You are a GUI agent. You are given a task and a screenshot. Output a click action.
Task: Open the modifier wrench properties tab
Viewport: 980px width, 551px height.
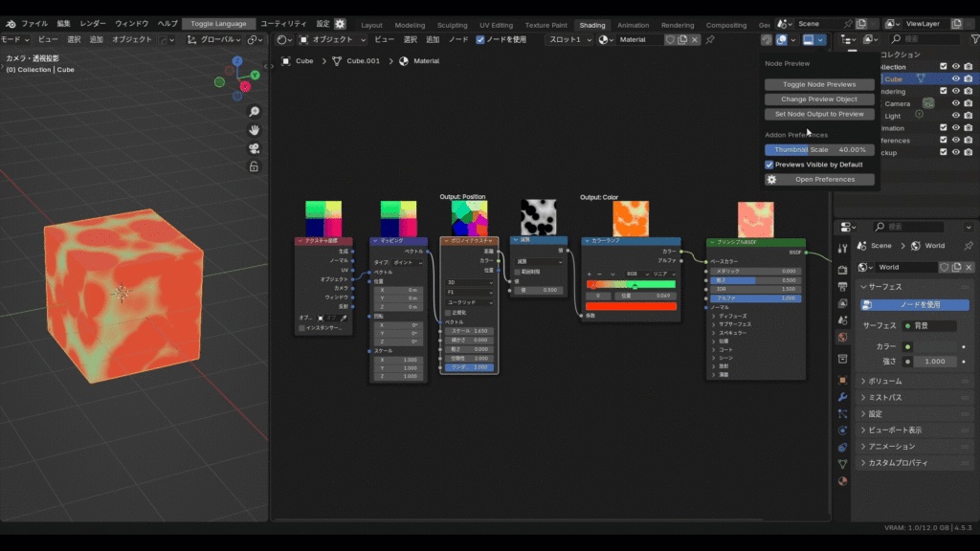[842, 396]
